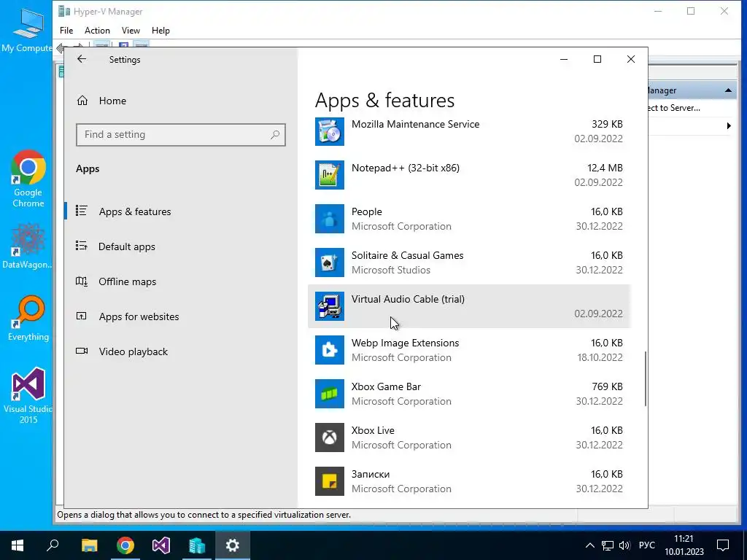This screenshot has width=747, height=560.
Task: Click the Webp Image Extensions icon
Action: click(x=329, y=350)
